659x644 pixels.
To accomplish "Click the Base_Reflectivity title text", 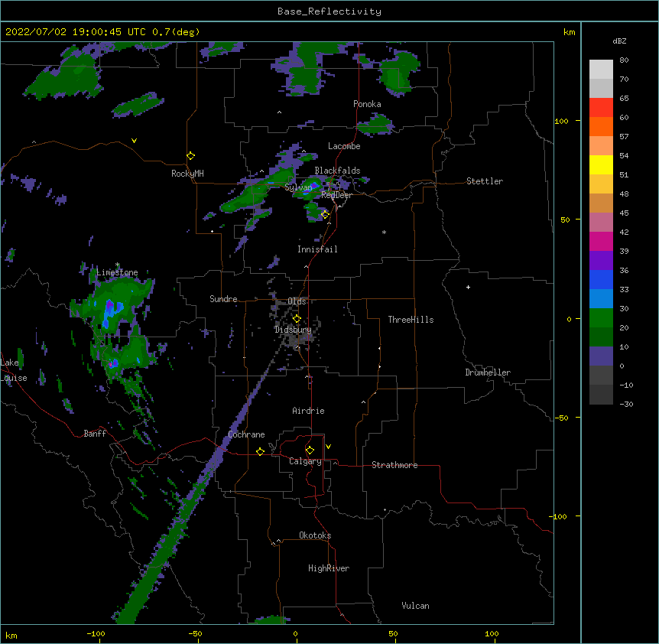I will (329, 11).
